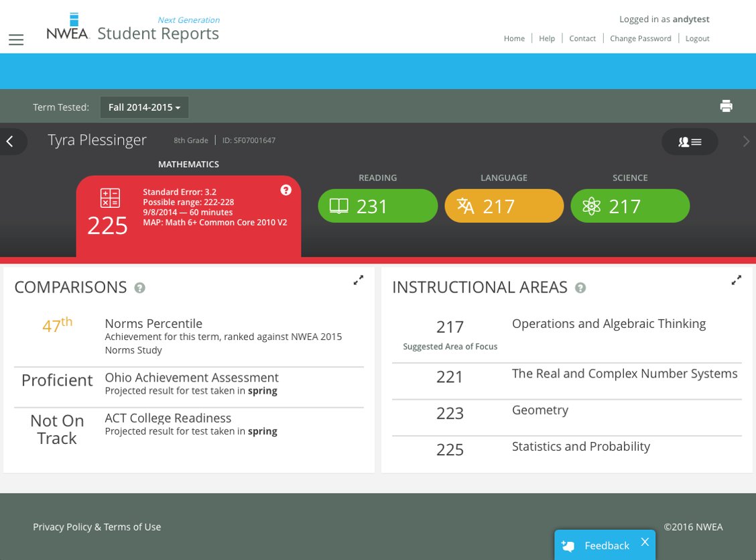Click the Geometry instructional area
756x560 pixels.
[540, 410]
